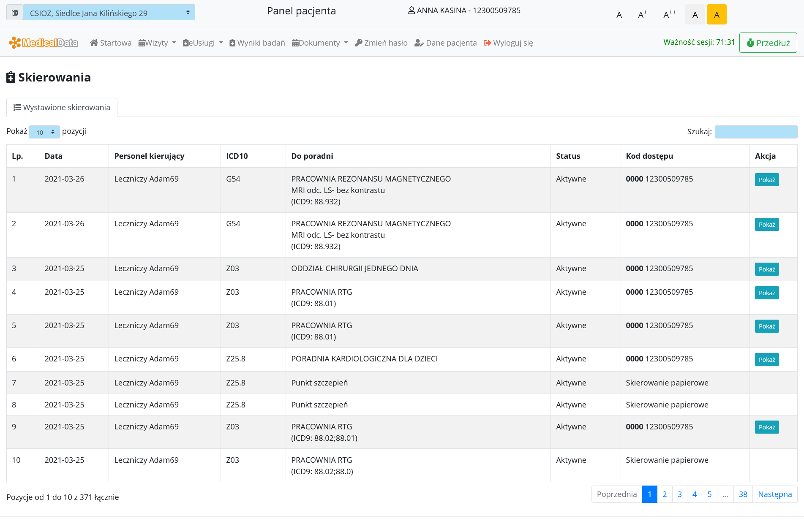The width and height of the screenshot is (804, 532).
Task: Enable yellow high-contrast mode
Action: pyautogui.click(x=717, y=15)
